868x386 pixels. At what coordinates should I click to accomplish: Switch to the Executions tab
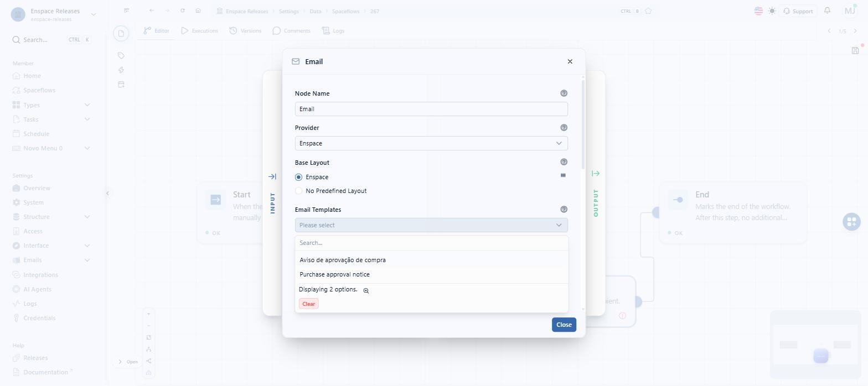coord(199,31)
